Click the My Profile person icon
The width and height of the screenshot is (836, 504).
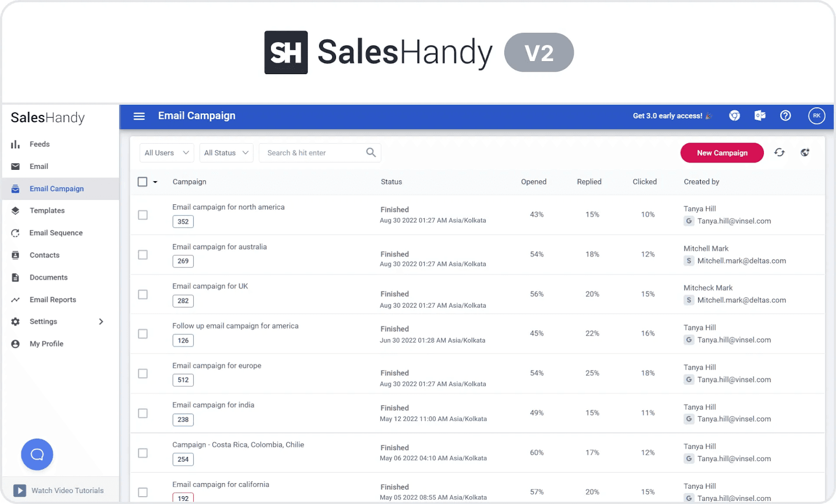[x=16, y=344]
